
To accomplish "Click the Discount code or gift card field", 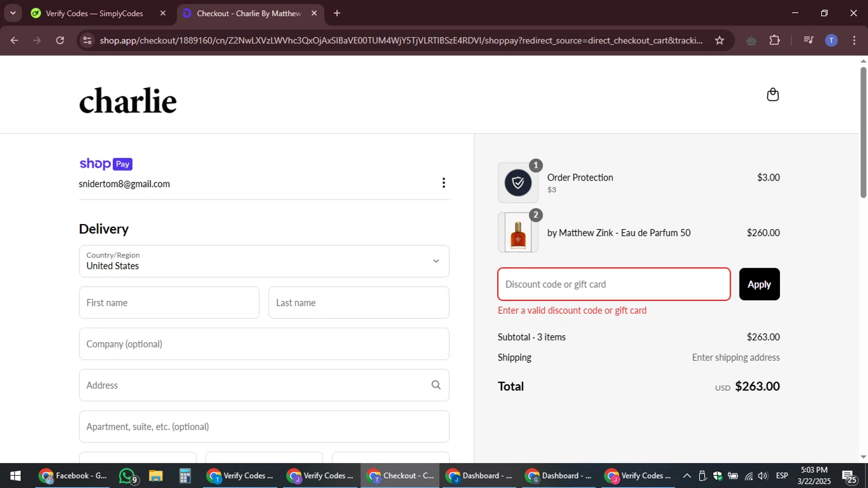I will click(x=614, y=284).
